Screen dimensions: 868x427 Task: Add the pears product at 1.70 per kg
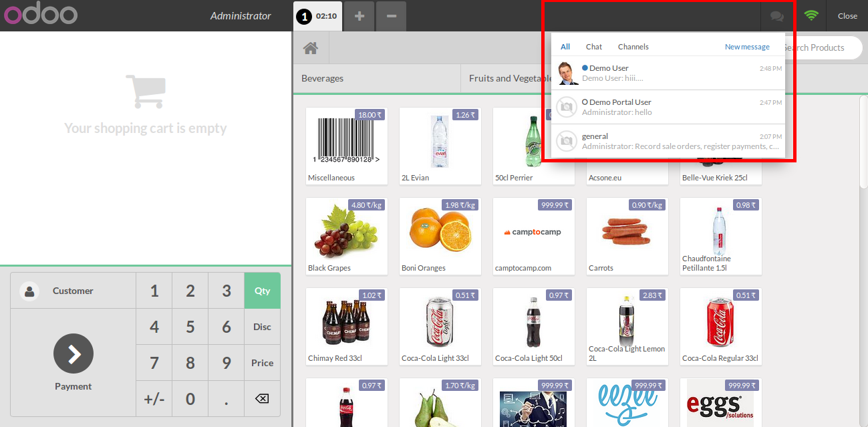(x=440, y=403)
